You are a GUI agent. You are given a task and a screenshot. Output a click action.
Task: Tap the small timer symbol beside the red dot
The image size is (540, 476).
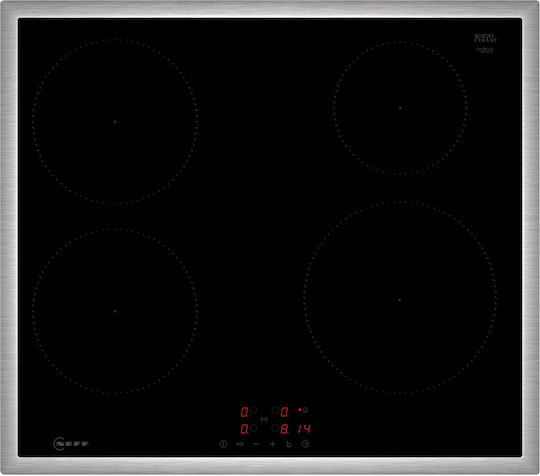coord(305,410)
